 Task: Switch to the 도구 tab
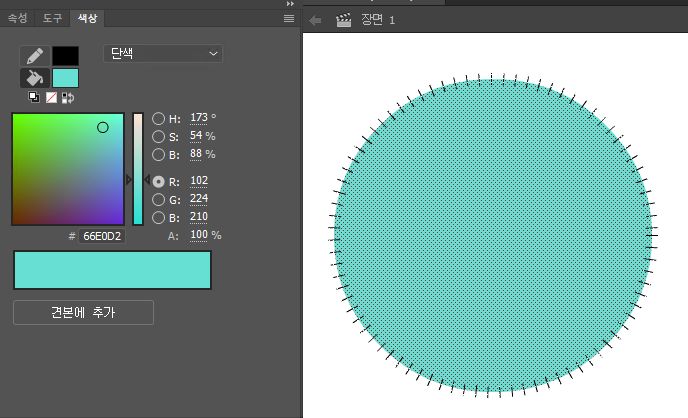pyautogui.click(x=52, y=18)
